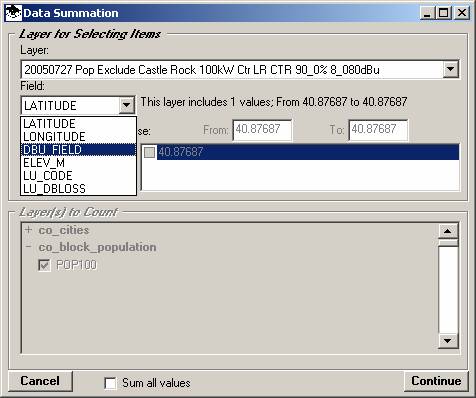Check the 40.87687 value checkbox
476x398 pixels.
149,152
